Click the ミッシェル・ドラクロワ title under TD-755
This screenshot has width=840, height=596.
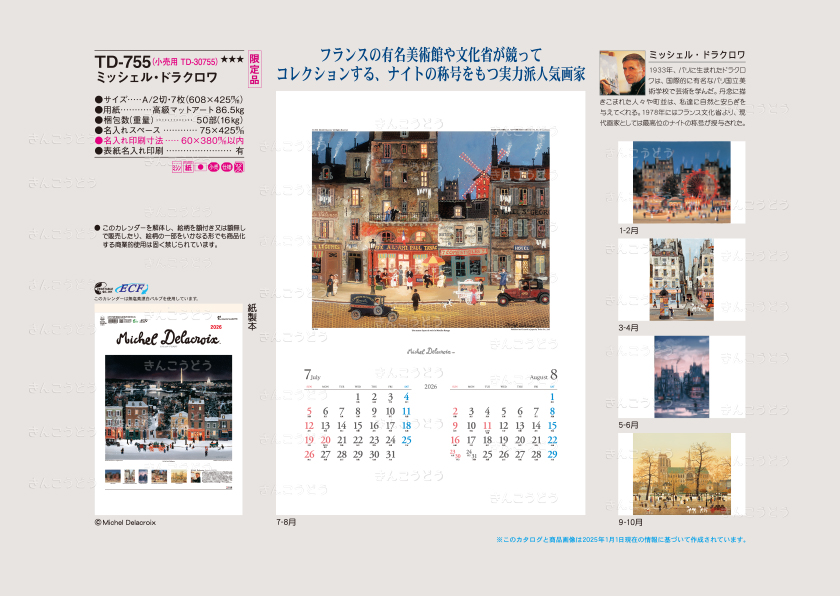pos(156,78)
